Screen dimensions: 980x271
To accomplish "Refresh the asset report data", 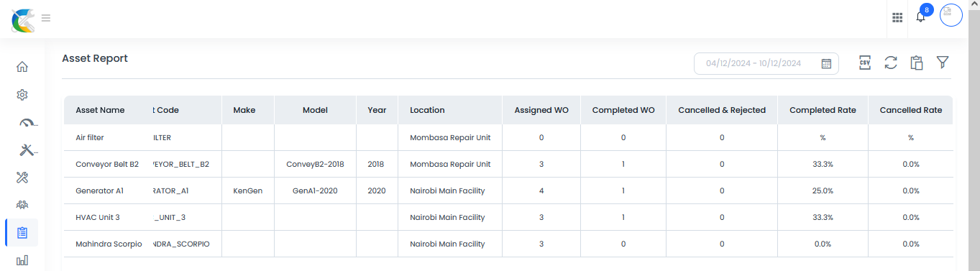I will click(x=891, y=63).
